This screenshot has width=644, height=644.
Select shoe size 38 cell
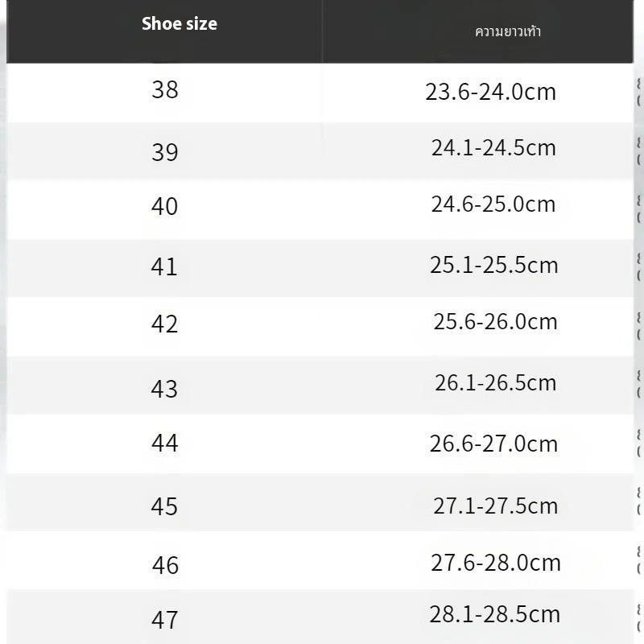tap(165, 89)
